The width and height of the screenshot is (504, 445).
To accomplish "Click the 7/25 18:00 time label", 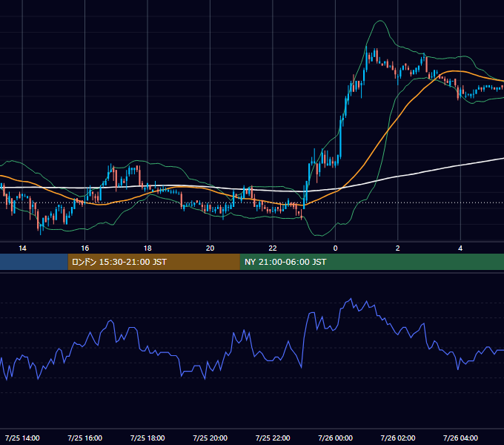I will 147,438.
